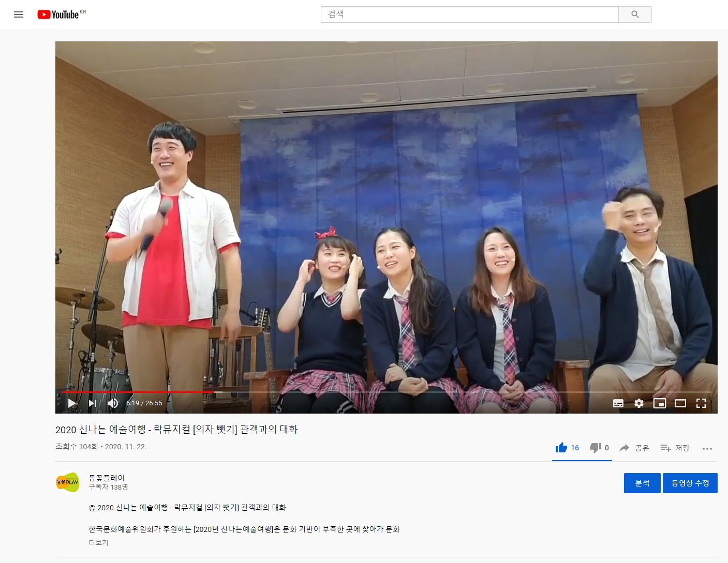
Task: Mute the video with the speaker icon
Action: (x=113, y=403)
